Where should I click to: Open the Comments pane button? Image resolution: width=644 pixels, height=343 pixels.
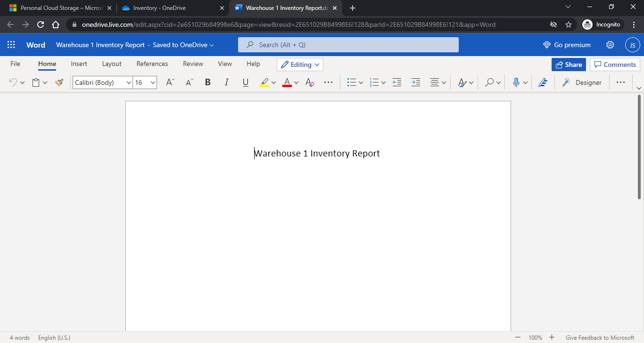615,65
